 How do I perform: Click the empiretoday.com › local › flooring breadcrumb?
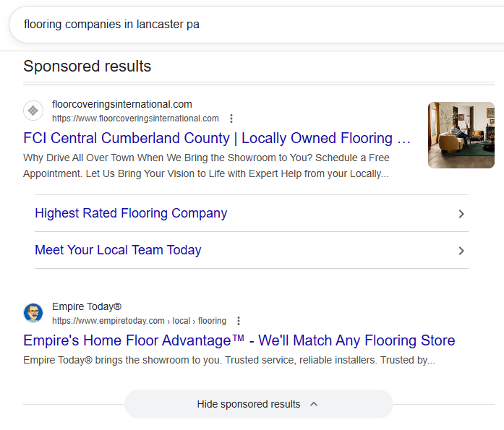tap(139, 321)
